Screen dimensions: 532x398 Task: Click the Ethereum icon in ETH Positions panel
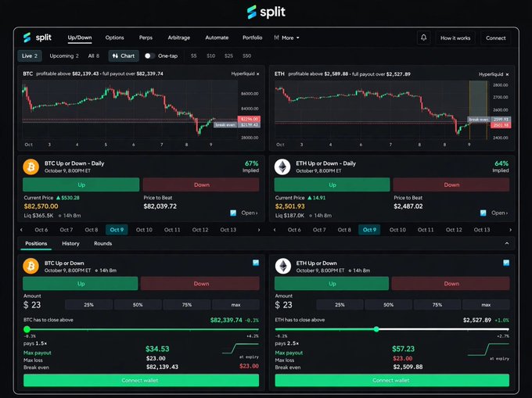click(x=283, y=266)
